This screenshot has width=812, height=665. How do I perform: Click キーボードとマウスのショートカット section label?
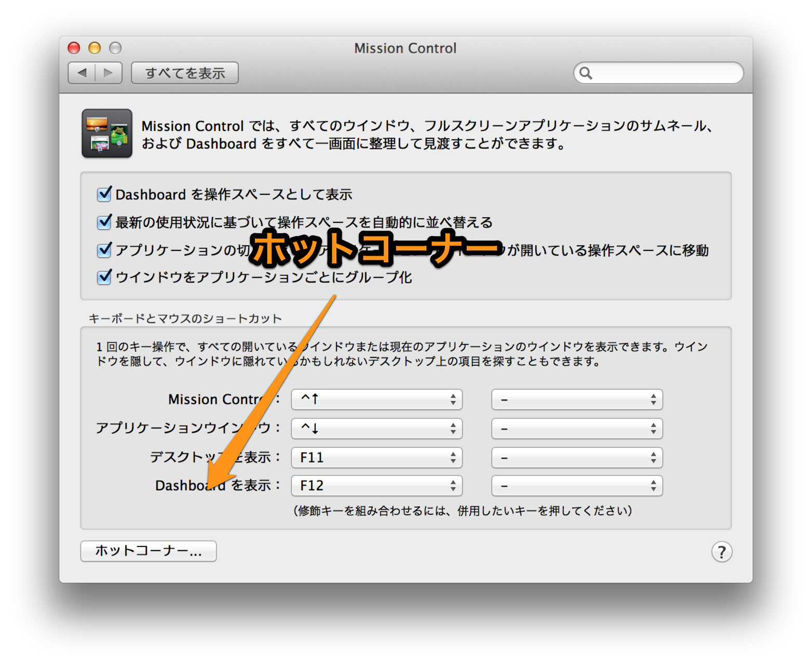tap(185, 318)
